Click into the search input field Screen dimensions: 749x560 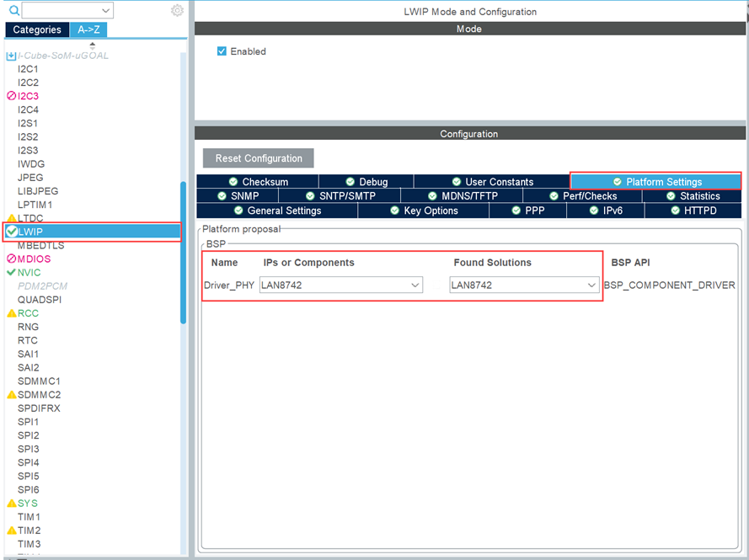tap(62, 10)
